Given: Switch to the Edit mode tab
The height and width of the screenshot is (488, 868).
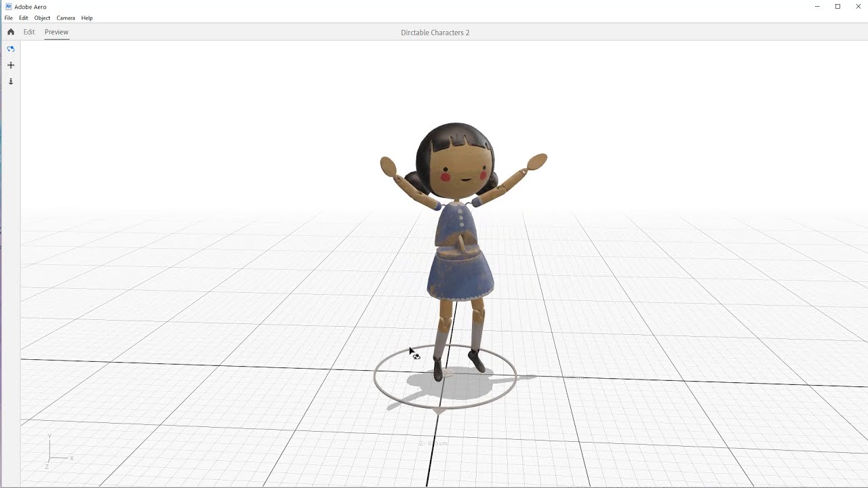Looking at the screenshot, I should pyautogui.click(x=29, y=32).
